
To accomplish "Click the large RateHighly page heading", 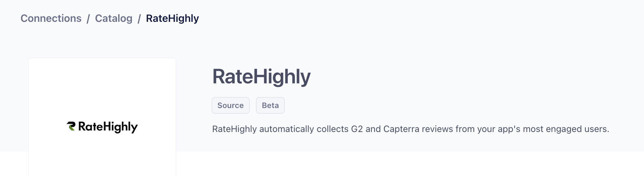I will coord(261,77).
